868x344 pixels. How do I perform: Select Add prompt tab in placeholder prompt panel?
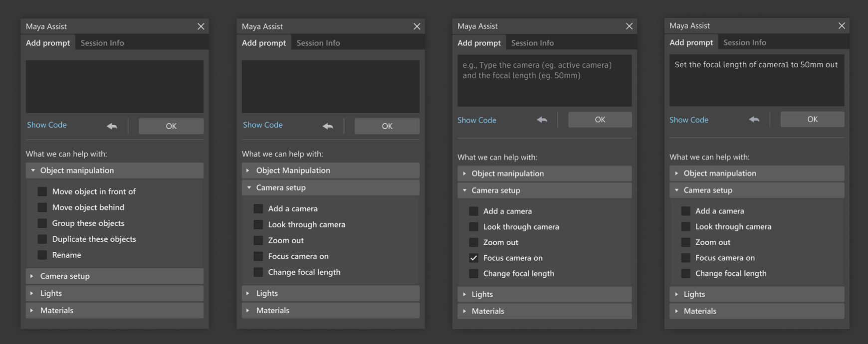point(479,43)
